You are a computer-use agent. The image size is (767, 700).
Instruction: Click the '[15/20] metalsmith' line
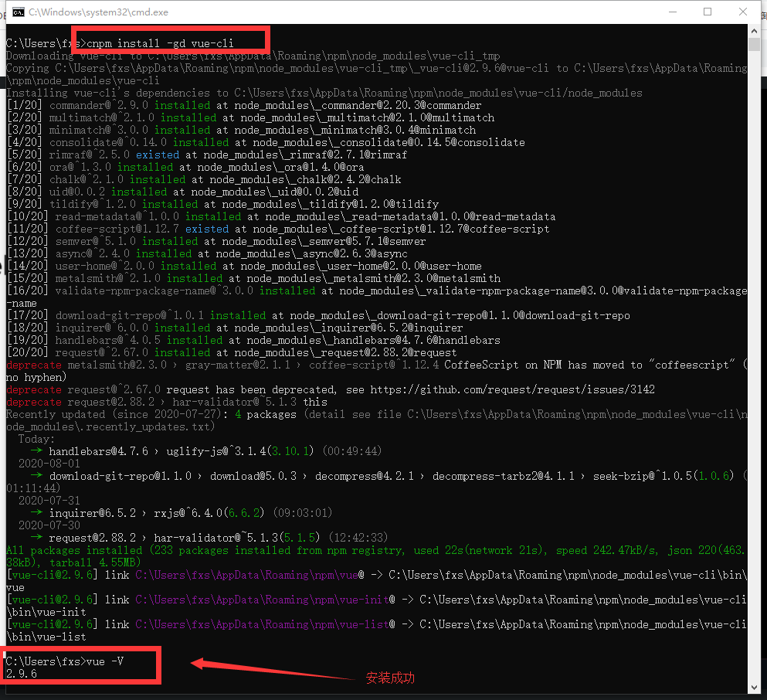[253, 278]
